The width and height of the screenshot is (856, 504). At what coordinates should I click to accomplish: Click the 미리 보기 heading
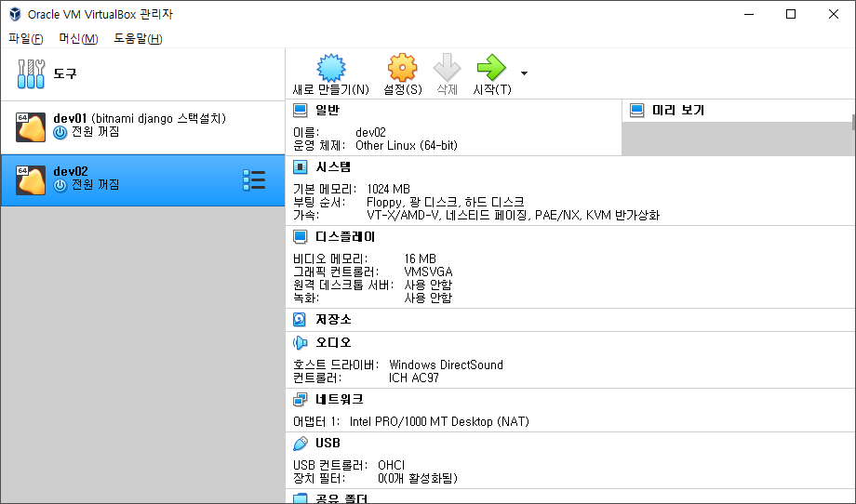click(678, 110)
